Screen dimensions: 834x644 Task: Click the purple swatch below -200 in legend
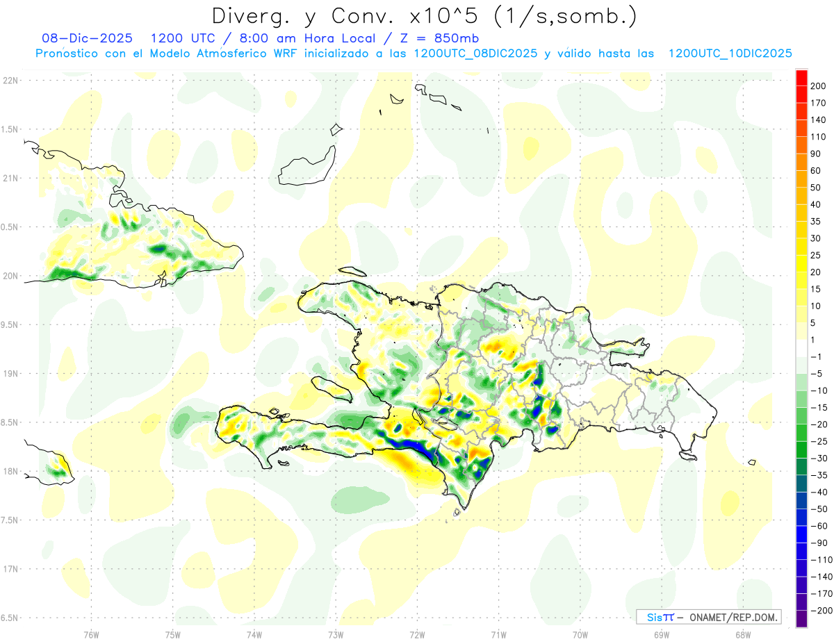point(801,619)
